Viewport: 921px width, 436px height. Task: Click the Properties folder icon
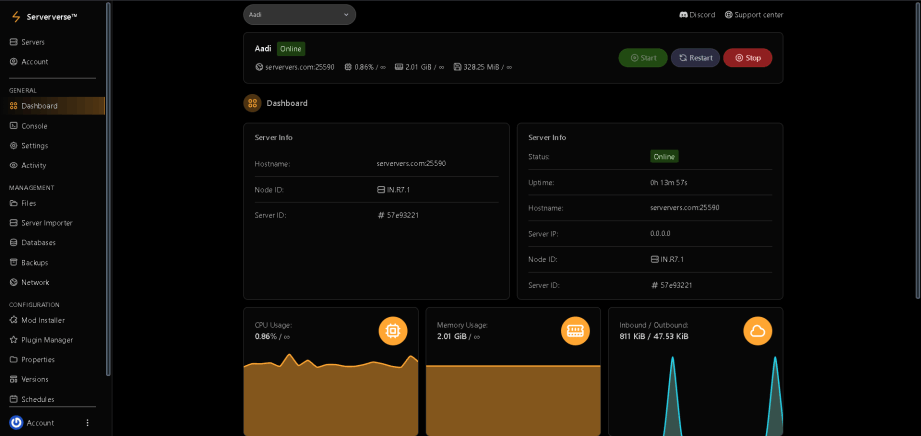point(14,359)
